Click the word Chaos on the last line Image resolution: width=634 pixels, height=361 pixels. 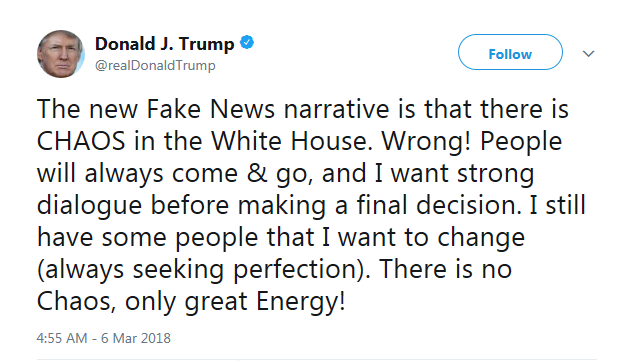coord(76,302)
